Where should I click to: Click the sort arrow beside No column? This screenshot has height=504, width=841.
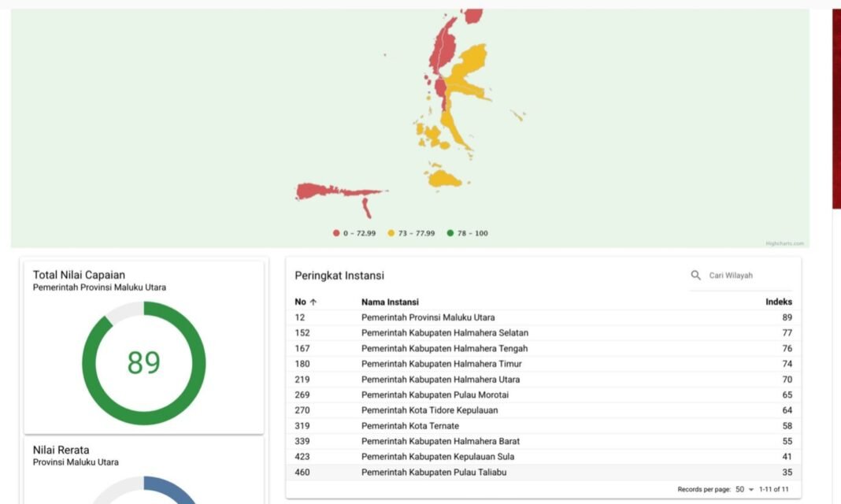(313, 302)
